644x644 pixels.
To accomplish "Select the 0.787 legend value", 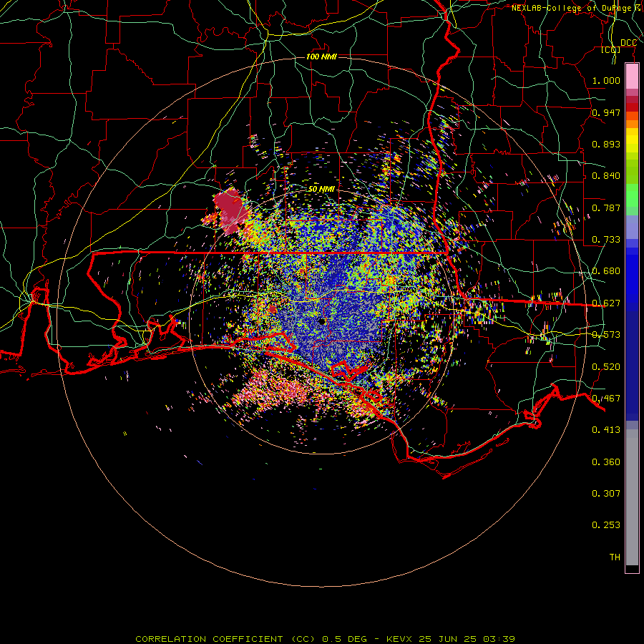I will point(606,208).
